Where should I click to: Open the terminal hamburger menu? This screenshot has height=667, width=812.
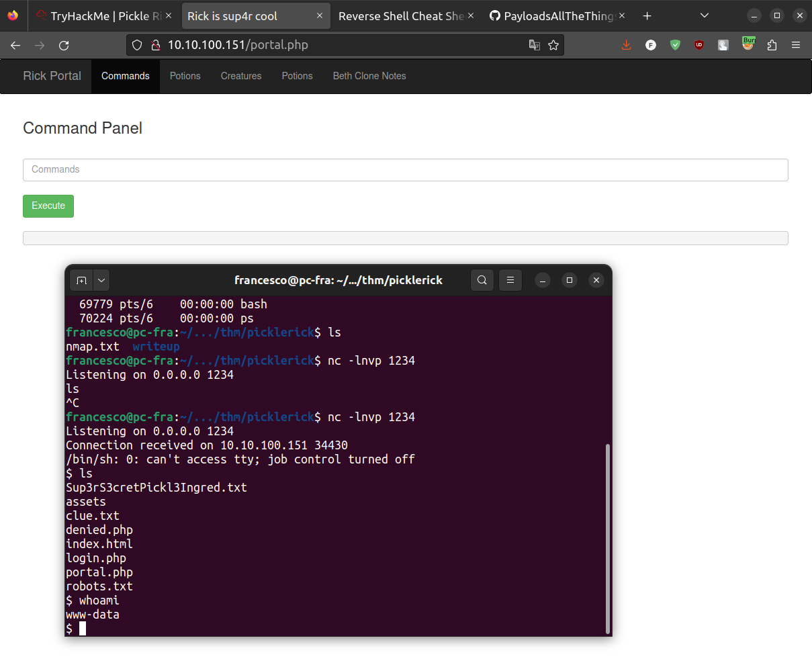pos(510,280)
